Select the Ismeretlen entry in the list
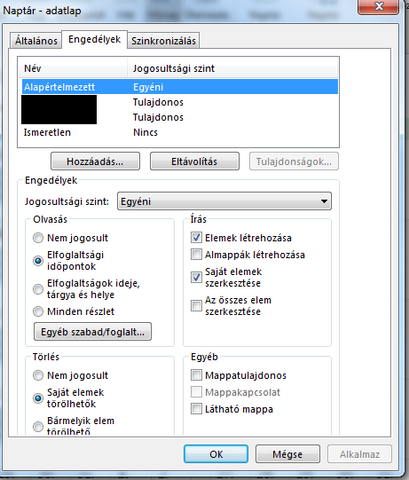The width and height of the screenshot is (409, 480). point(180,132)
